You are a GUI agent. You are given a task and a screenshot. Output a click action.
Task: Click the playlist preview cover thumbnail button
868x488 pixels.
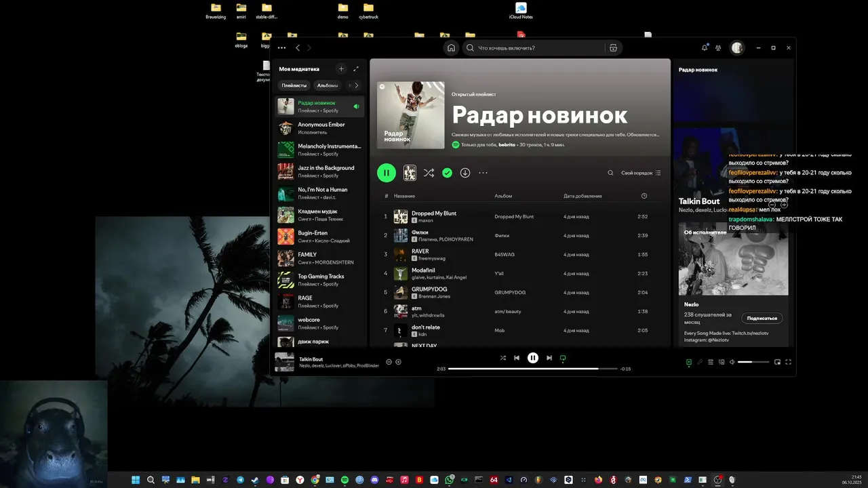click(410, 173)
